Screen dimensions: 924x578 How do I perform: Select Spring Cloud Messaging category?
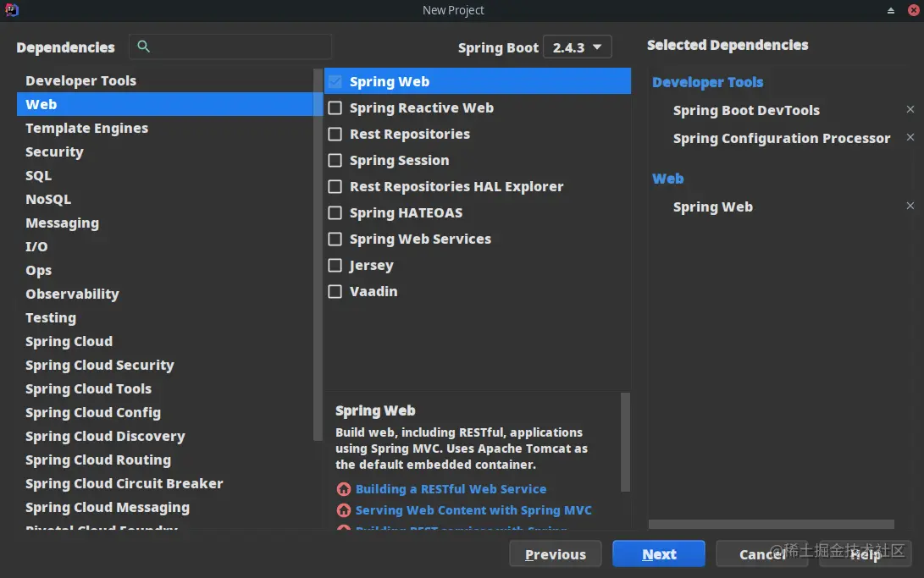click(x=165, y=507)
